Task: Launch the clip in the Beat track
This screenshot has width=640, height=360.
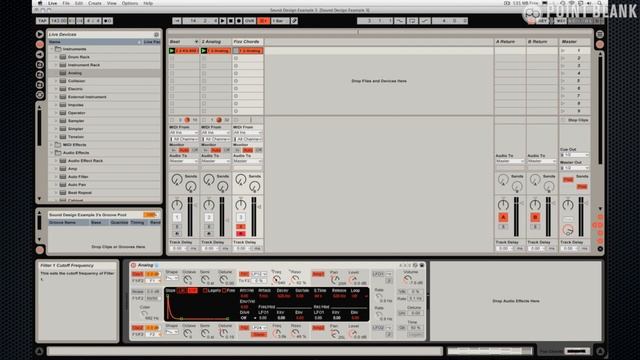Action: tap(172, 51)
